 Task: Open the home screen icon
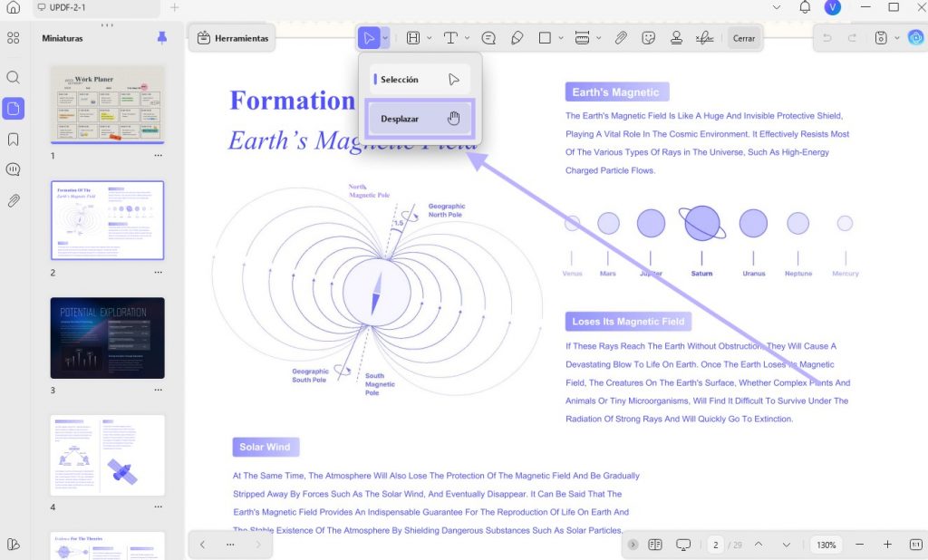click(x=13, y=7)
